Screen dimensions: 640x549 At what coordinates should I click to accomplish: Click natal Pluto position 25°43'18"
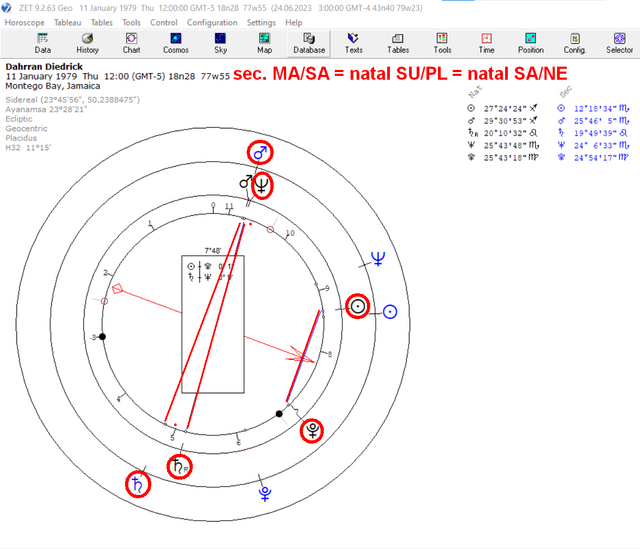(x=505, y=158)
